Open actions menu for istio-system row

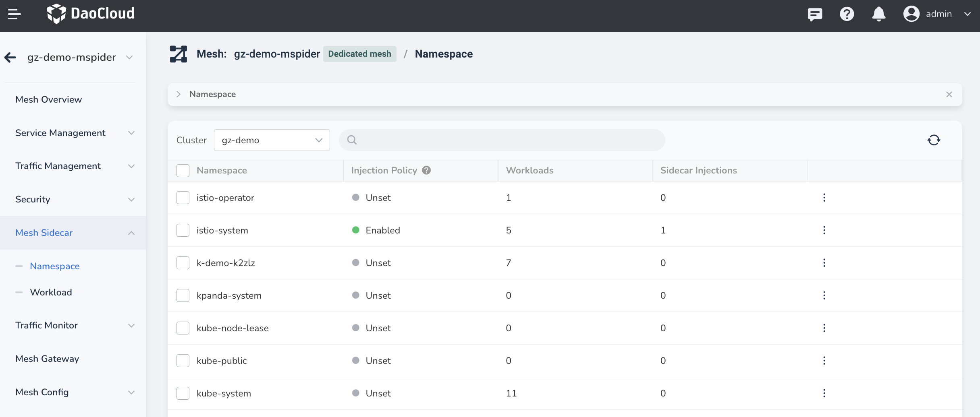pyautogui.click(x=824, y=230)
